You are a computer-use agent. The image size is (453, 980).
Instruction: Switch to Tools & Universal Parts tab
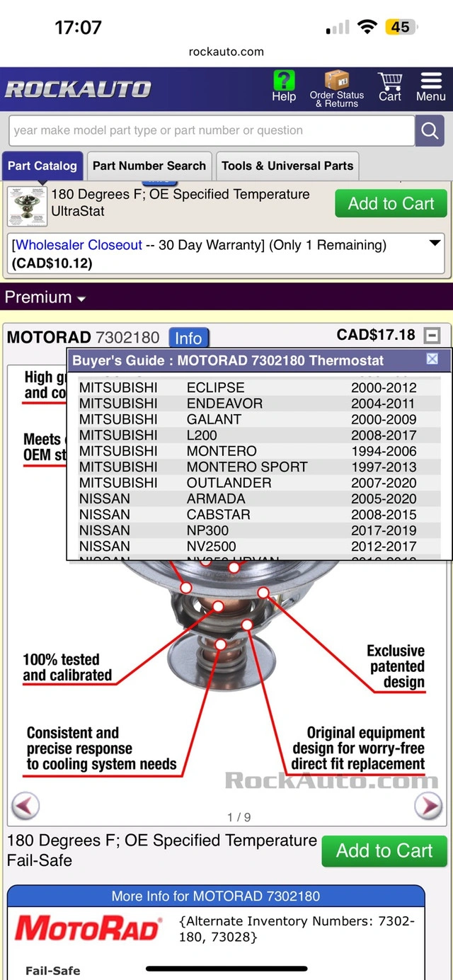pos(287,166)
